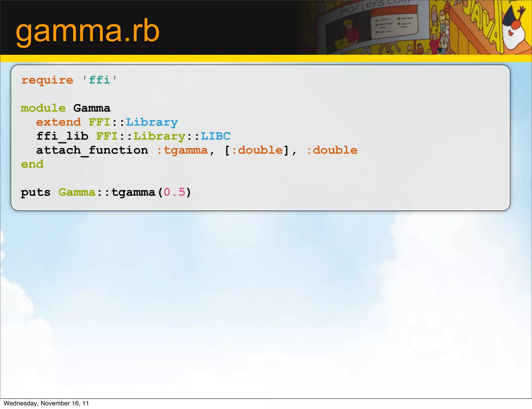Click the "ffi_lib" method name

[x=62, y=136]
